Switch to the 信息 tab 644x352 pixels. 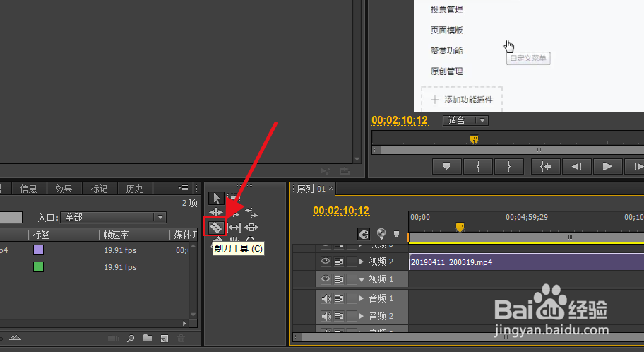pyautogui.click(x=29, y=189)
